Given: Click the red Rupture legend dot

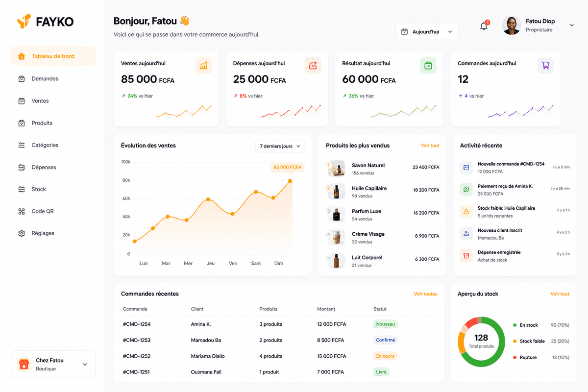Looking at the screenshot, I should pyautogui.click(x=514, y=357).
